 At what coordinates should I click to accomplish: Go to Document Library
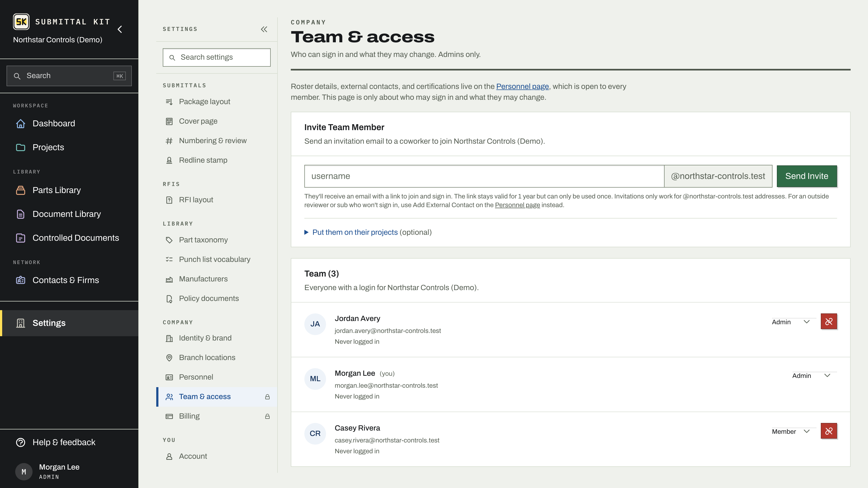click(x=69, y=214)
